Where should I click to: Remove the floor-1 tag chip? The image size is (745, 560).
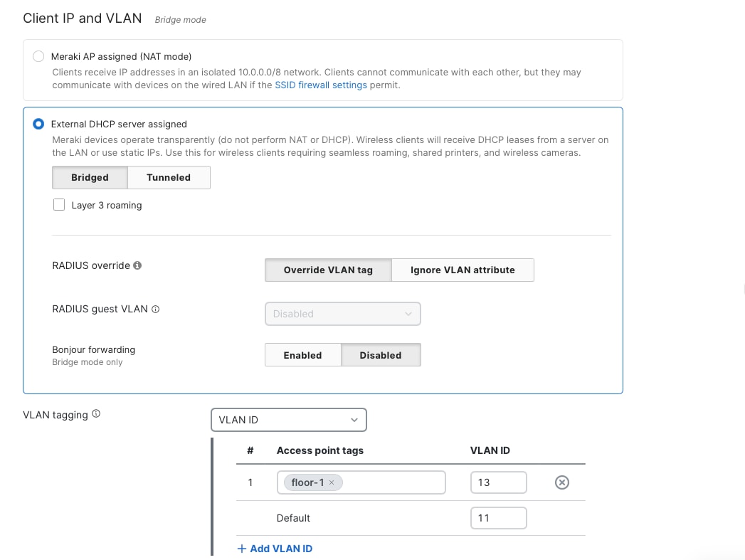[332, 482]
